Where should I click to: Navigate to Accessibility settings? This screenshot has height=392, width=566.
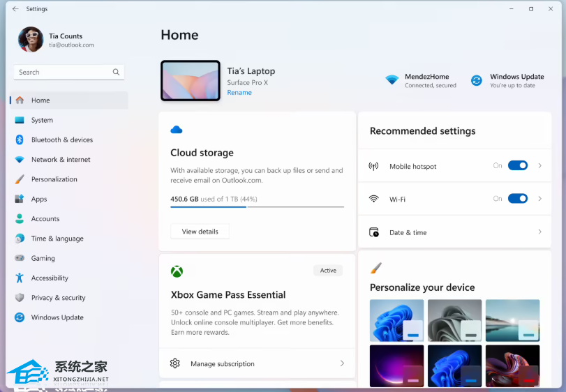pos(69,278)
